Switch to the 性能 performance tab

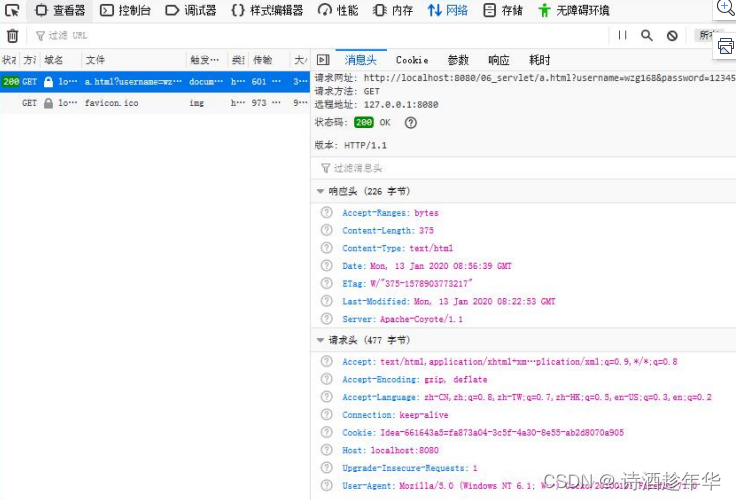[x=338, y=10]
